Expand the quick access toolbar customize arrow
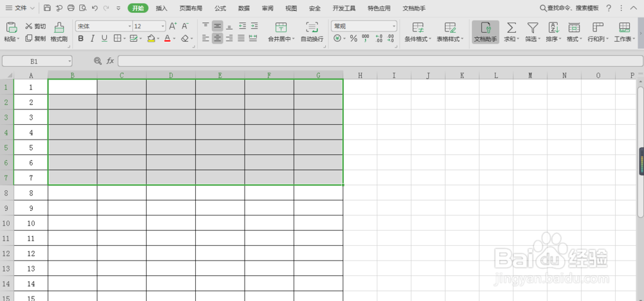This screenshot has height=301, width=644. click(x=118, y=8)
